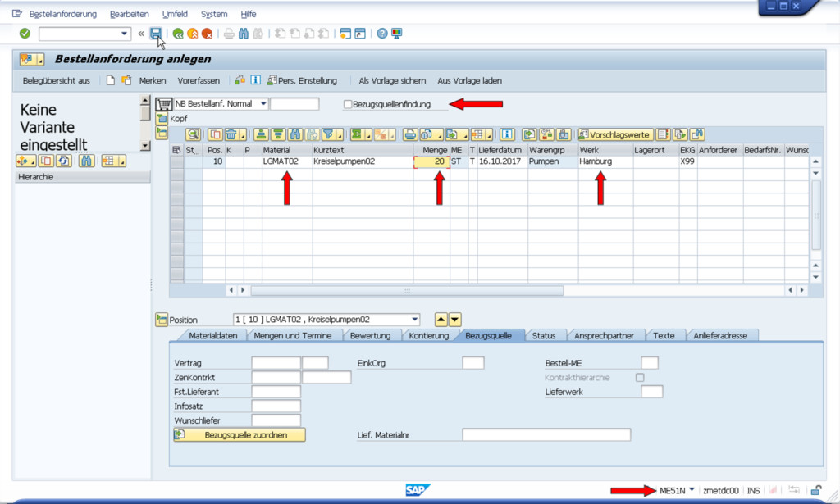
Task: Click the Bezugsquelle zuordnen button
Action: click(240, 435)
